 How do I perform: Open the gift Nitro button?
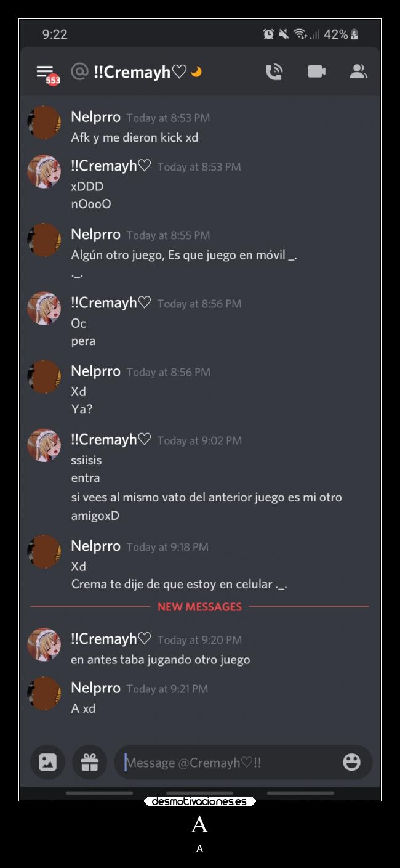coord(90,763)
